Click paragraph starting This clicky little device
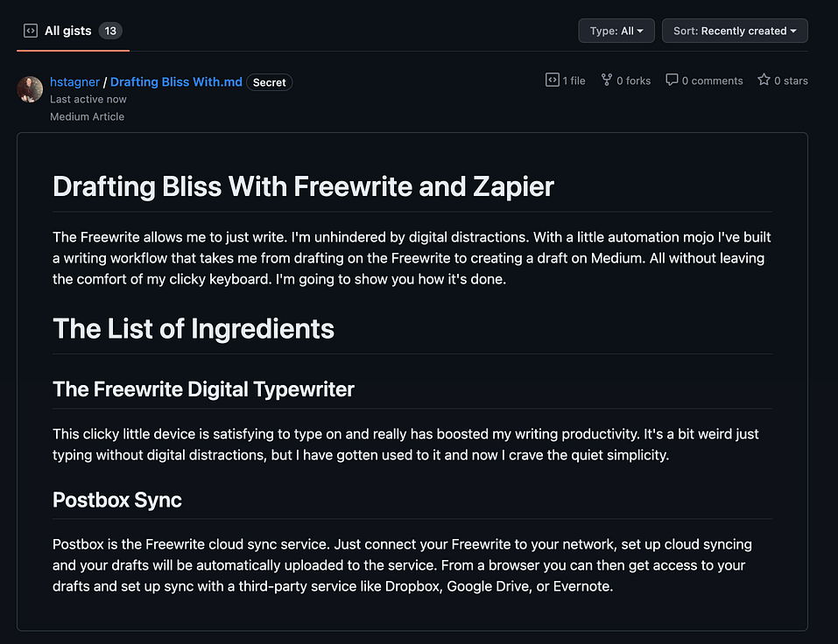Screen dimensions: 838x644 (405, 444)
